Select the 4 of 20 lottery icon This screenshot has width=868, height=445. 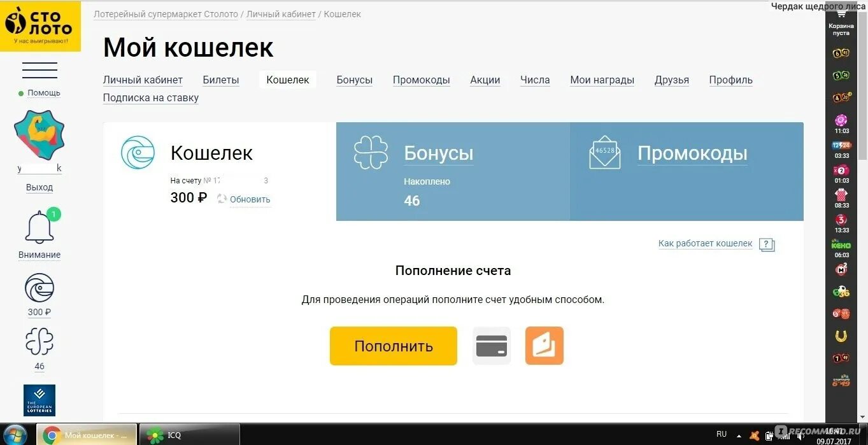pyautogui.click(x=841, y=97)
